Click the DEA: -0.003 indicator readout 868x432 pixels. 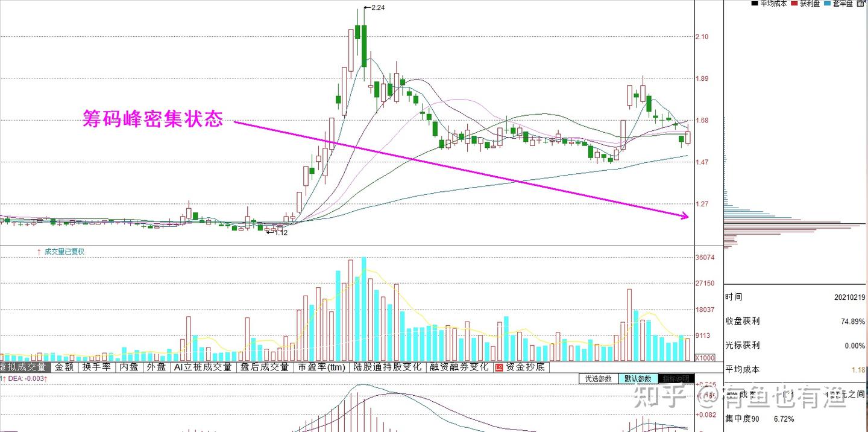pyautogui.click(x=27, y=379)
